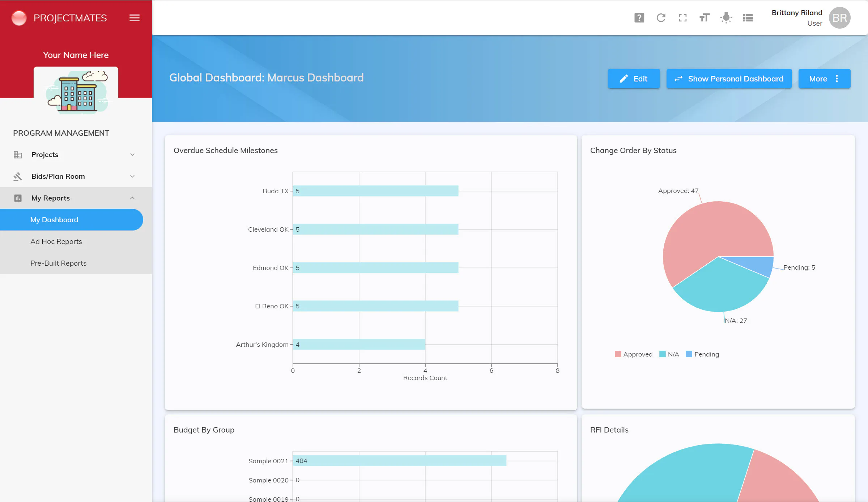
Task: Click the refresh icon in top bar
Action: 661,18
